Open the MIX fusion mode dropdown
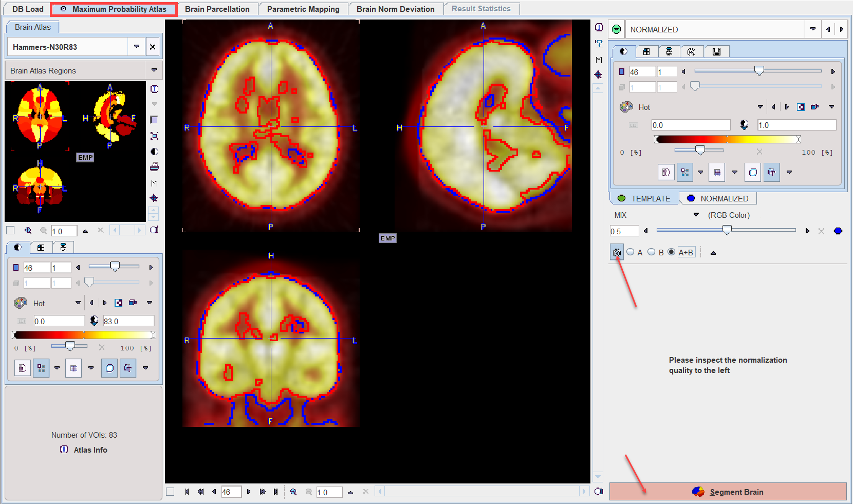The height and width of the screenshot is (504, 853). pos(696,215)
